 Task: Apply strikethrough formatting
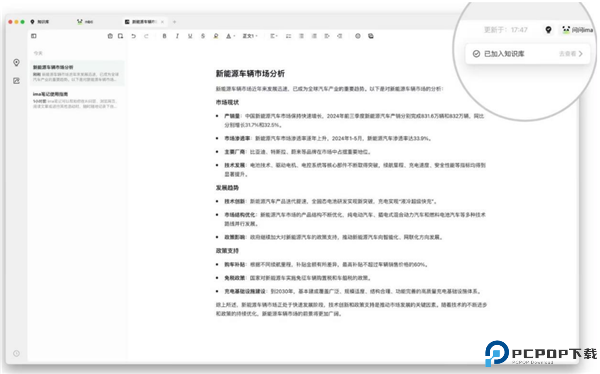point(203,36)
